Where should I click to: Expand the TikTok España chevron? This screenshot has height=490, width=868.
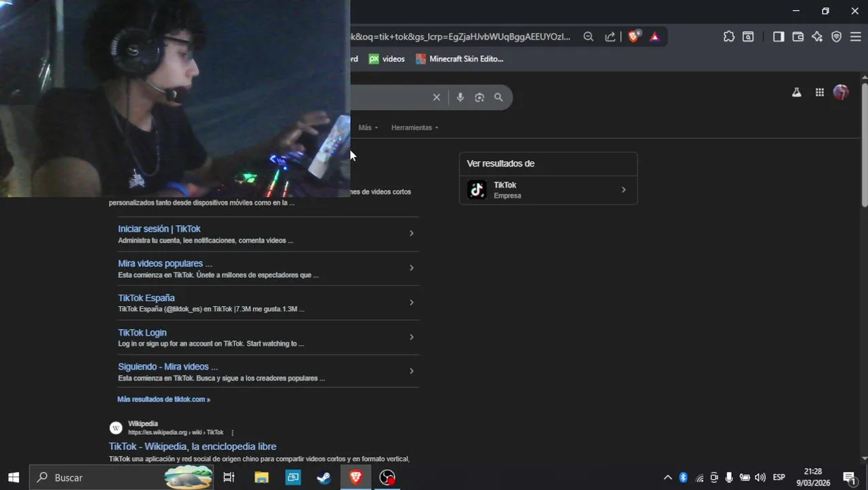tap(411, 303)
